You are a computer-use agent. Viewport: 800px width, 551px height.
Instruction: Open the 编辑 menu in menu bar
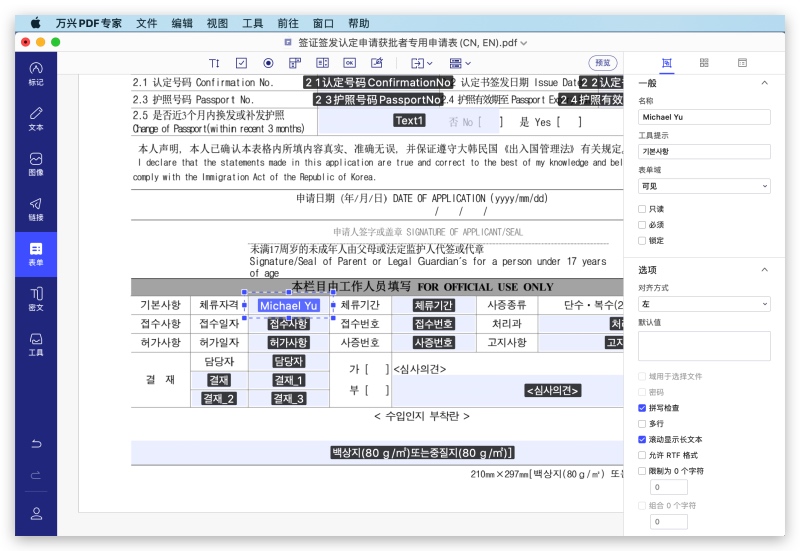pos(182,22)
